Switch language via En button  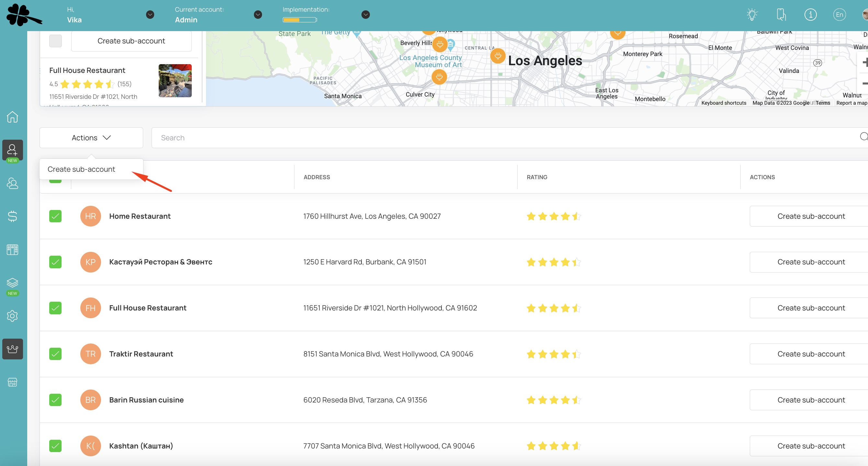point(839,15)
